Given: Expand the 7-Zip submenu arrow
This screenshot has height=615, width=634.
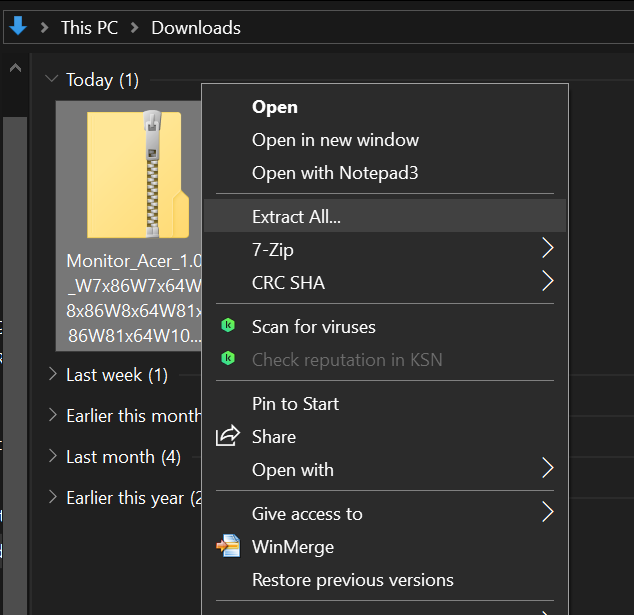Looking at the screenshot, I should [x=546, y=249].
